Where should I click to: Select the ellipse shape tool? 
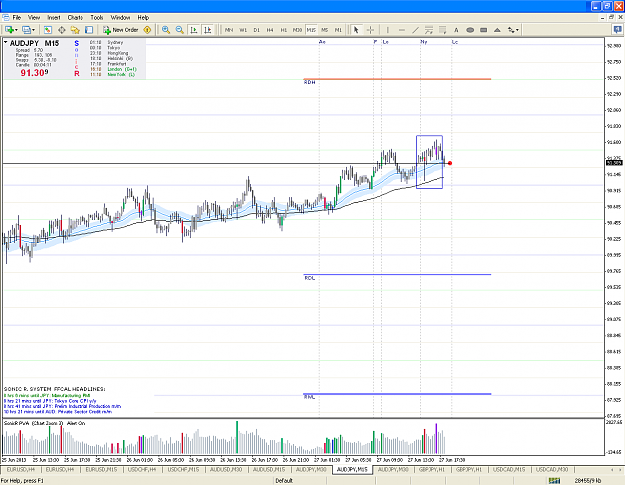point(470,30)
